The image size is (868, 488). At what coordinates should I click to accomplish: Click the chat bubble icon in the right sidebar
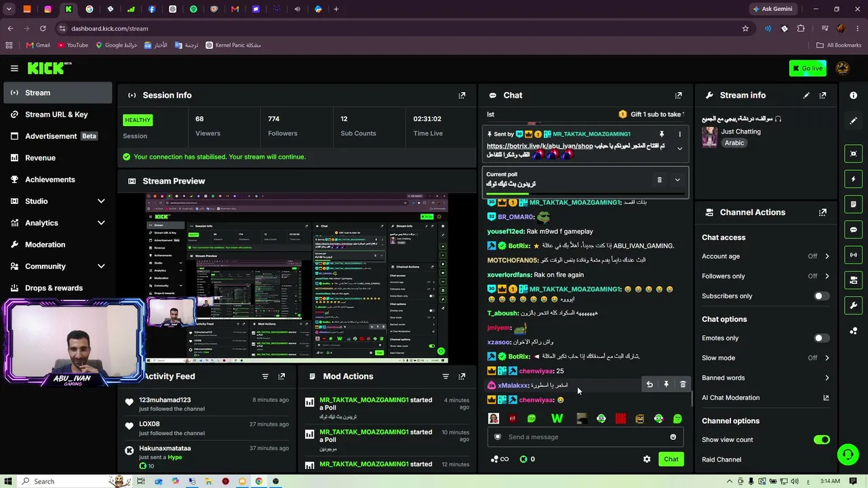[x=853, y=230]
